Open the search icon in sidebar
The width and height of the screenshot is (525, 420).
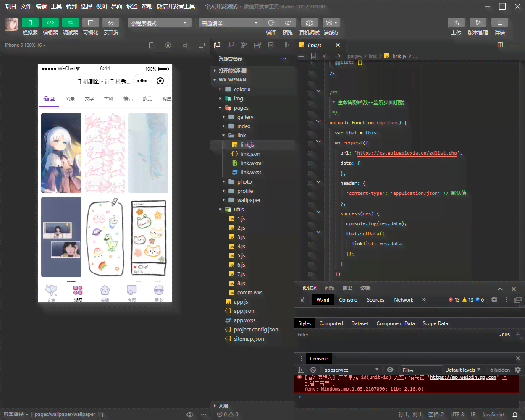(231, 45)
